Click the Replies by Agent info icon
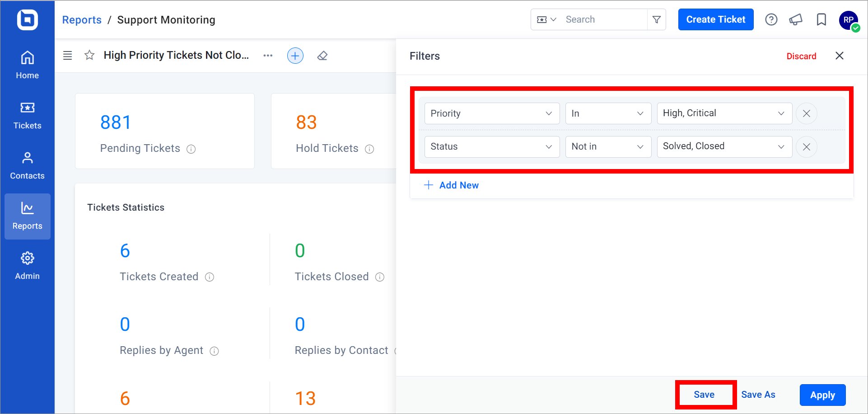 click(215, 351)
